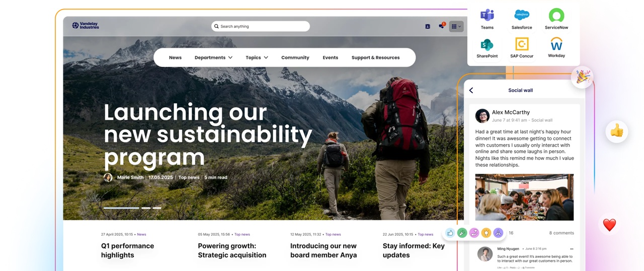Go to the Community menu item

295,57
